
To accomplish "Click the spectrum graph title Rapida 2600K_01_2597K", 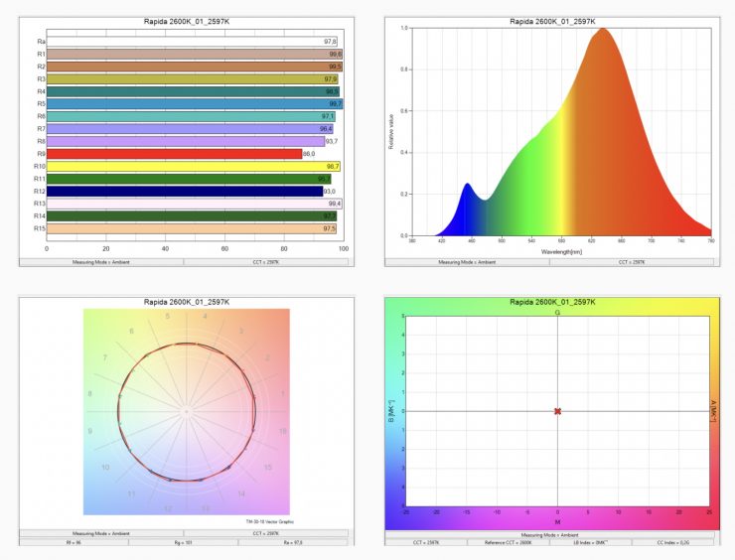I will tap(547, 20).
